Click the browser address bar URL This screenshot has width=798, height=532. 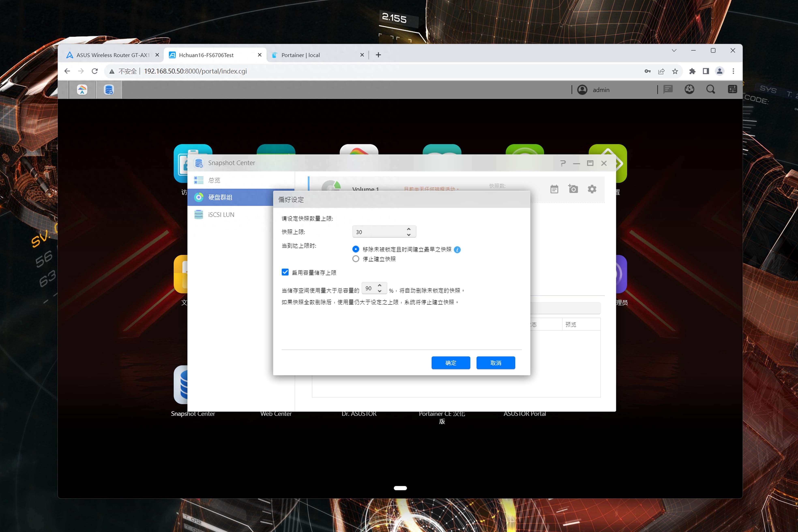195,71
